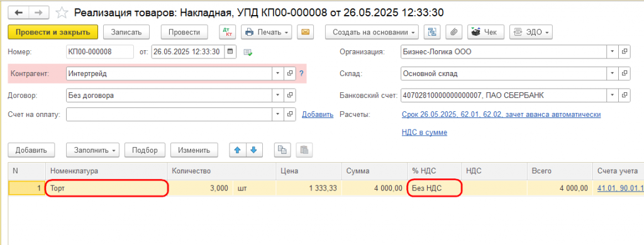Add document to favorites star

coord(61,13)
